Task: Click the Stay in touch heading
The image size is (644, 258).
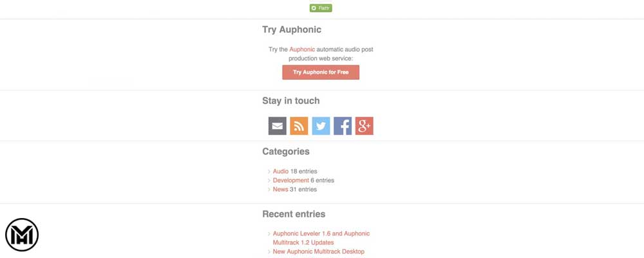Action: pos(291,101)
